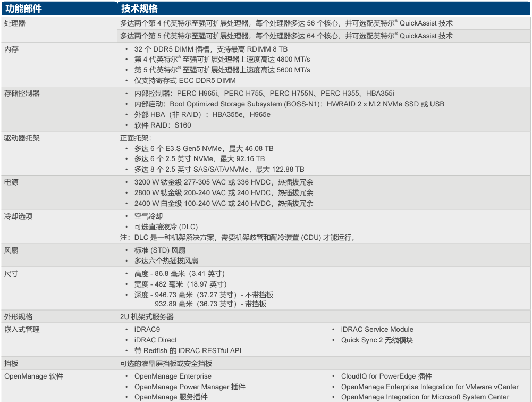Click the 4th-gen Xeon 56-core processor line

(286, 23)
